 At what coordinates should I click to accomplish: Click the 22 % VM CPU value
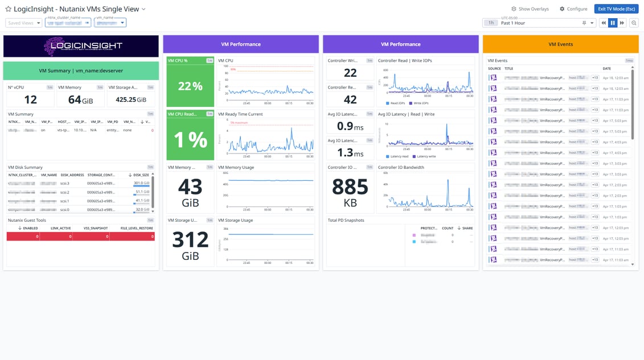click(190, 86)
